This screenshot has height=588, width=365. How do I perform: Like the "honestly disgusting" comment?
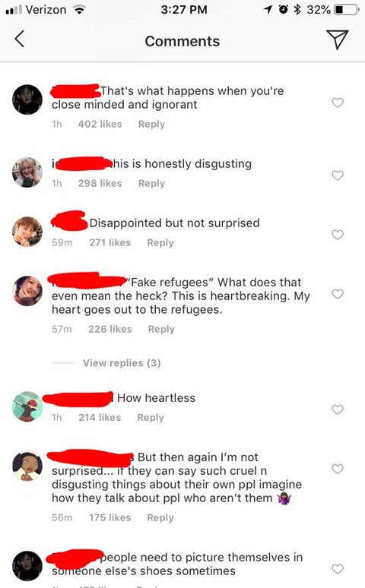point(338,175)
